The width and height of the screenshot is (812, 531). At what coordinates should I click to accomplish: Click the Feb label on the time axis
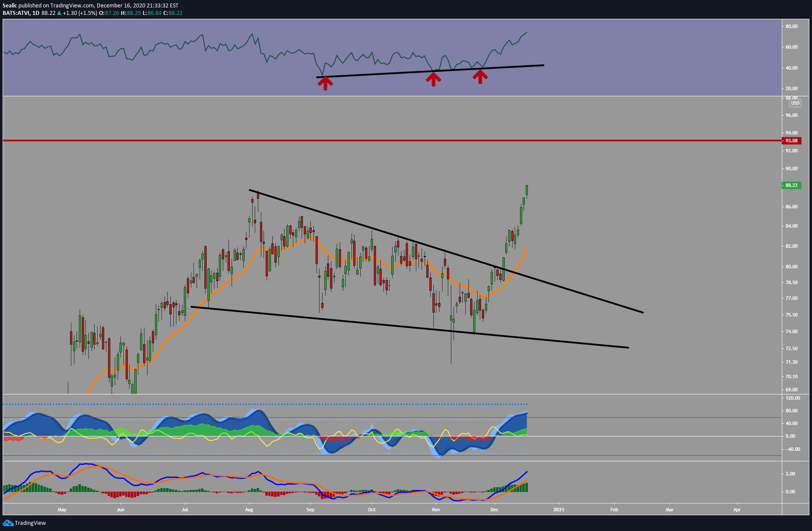614,510
